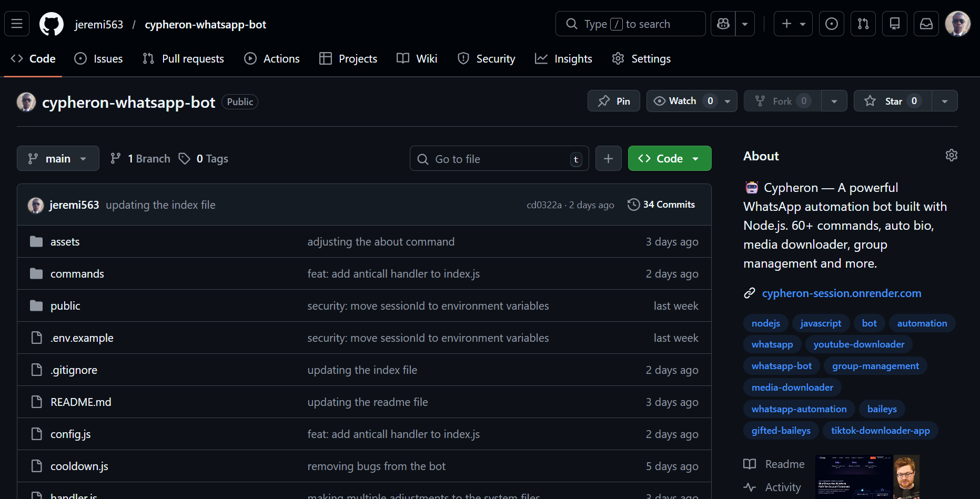Open the notifications inbox icon
The height and width of the screenshot is (499, 980).
pos(926,24)
